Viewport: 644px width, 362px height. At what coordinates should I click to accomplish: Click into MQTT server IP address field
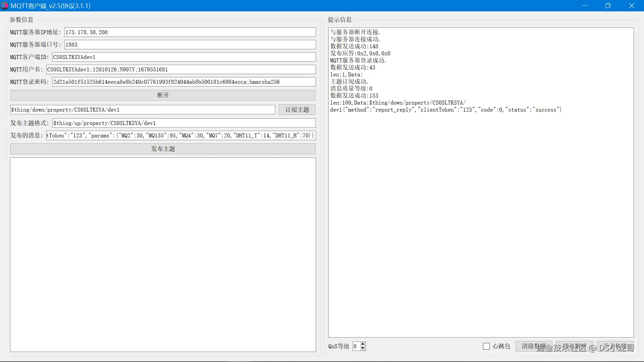coord(190,32)
